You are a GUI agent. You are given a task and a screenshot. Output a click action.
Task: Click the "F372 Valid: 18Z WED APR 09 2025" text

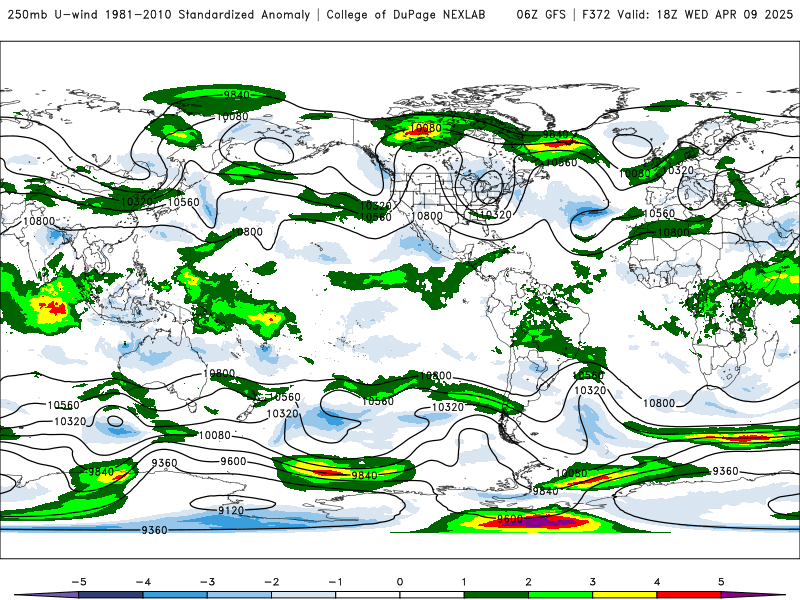pos(687,14)
